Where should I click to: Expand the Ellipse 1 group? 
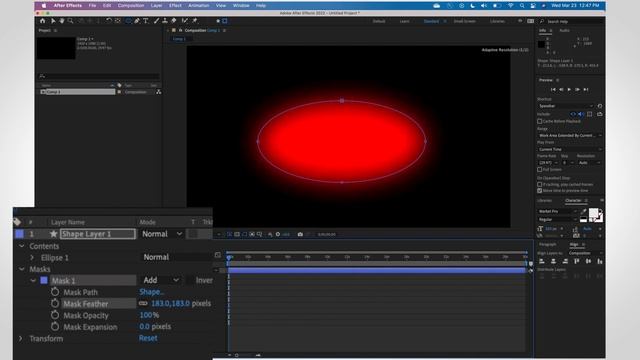32,258
